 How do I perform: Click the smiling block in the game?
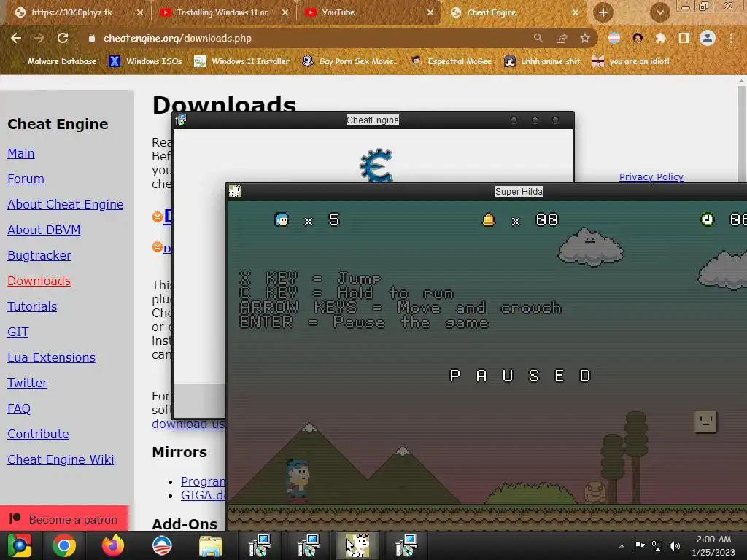pos(706,422)
